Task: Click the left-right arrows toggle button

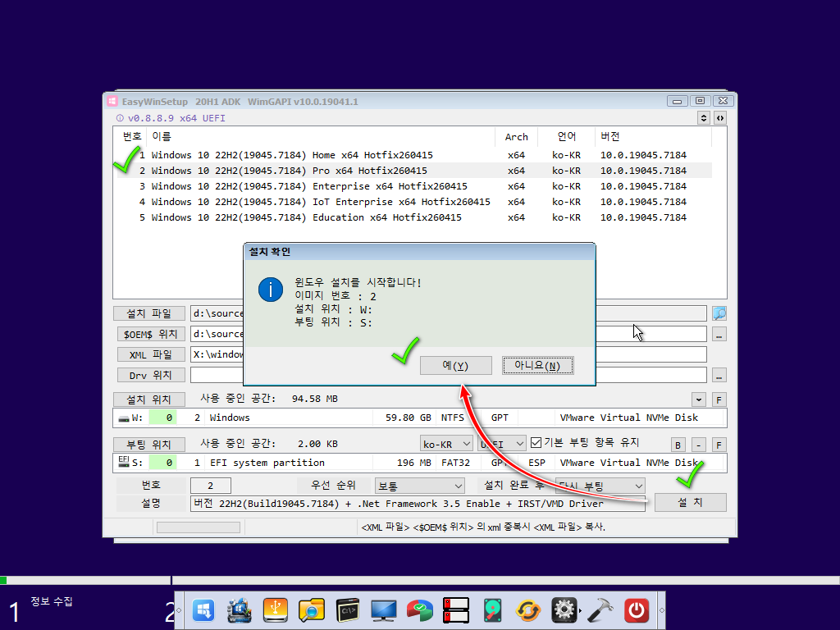Action: point(720,118)
